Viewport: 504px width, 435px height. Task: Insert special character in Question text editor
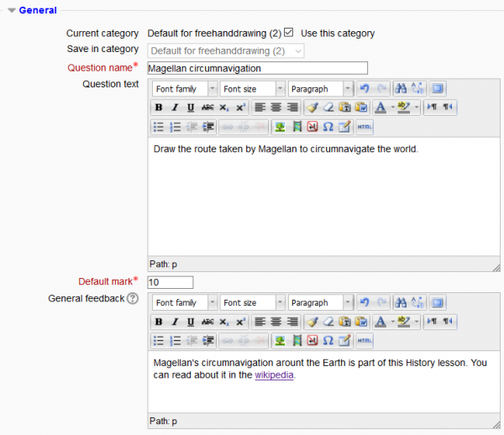(x=328, y=127)
